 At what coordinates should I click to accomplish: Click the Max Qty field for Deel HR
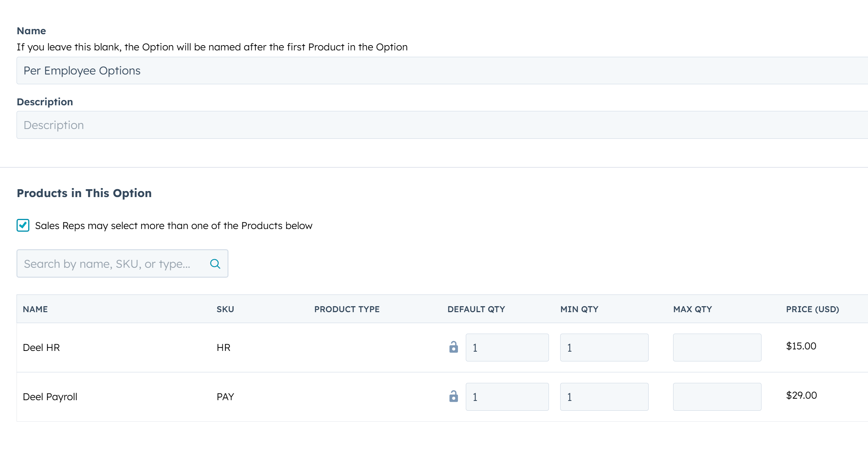point(717,347)
